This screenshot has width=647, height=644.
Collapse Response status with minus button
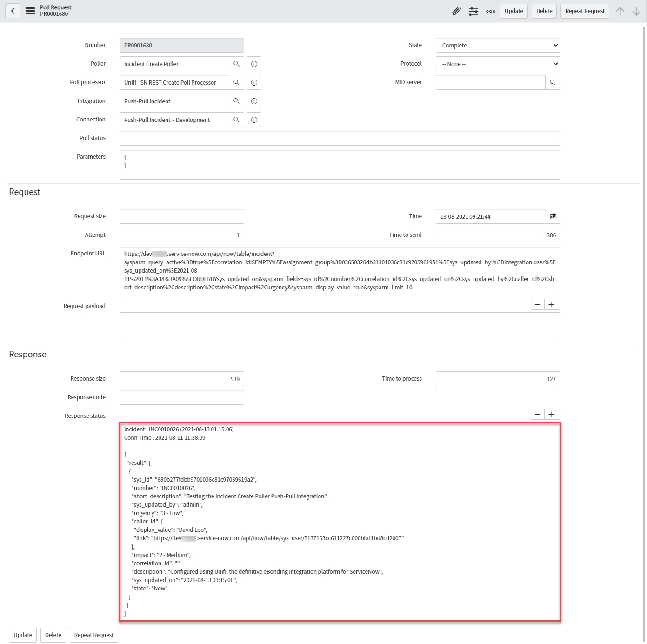tap(538, 414)
